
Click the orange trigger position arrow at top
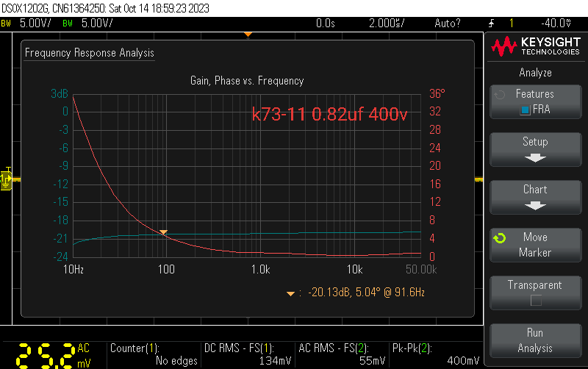(248, 35)
